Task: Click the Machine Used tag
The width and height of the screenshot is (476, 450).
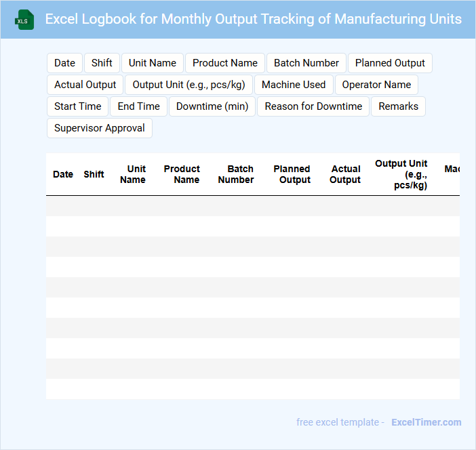Action: point(294,85)
